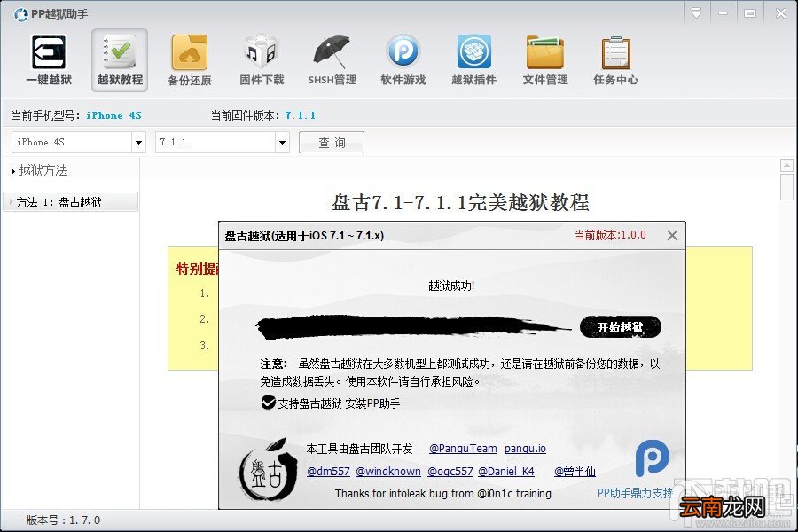Image resolution: width=798 pixels, height=532 pixels.
Task: Click the 查询 query button
Action: point(332,143)
